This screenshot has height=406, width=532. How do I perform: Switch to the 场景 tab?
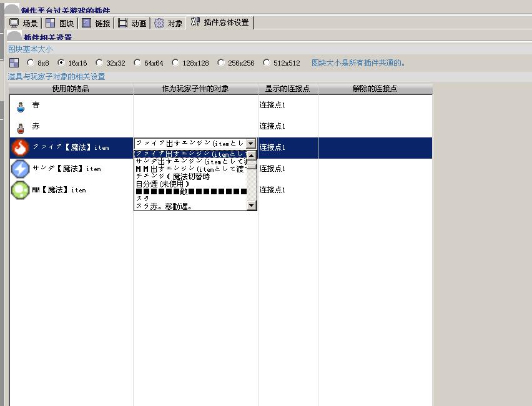click(24, 23)
